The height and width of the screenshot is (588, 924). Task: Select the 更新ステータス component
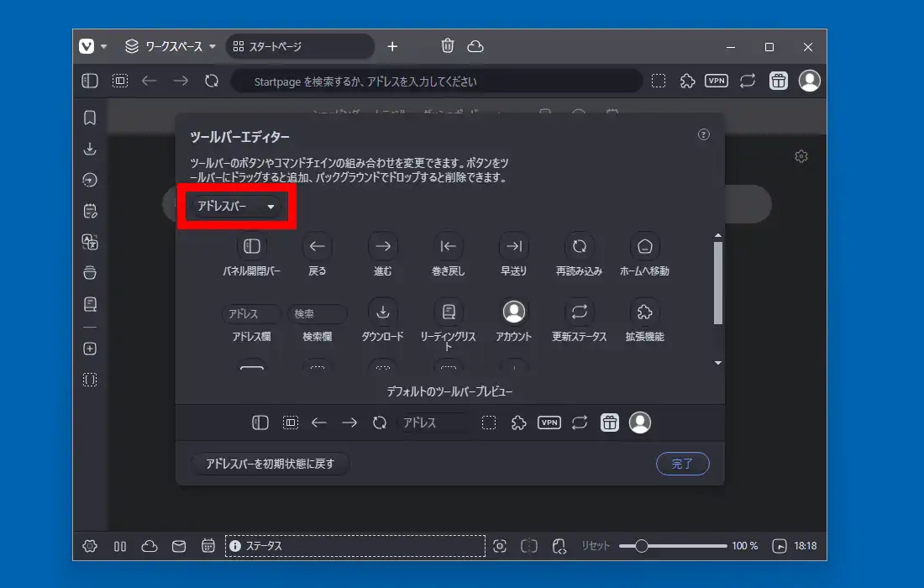(x=580, y=321)
